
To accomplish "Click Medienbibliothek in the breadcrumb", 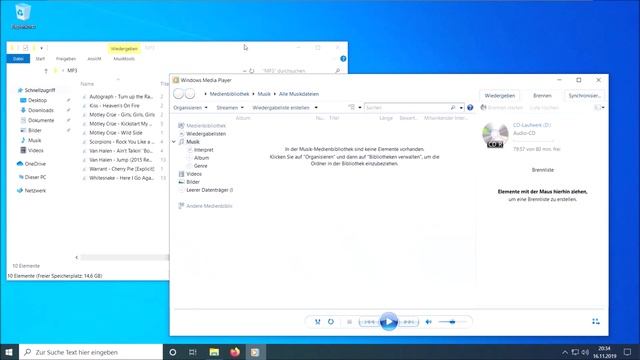I will click(229, 94).
